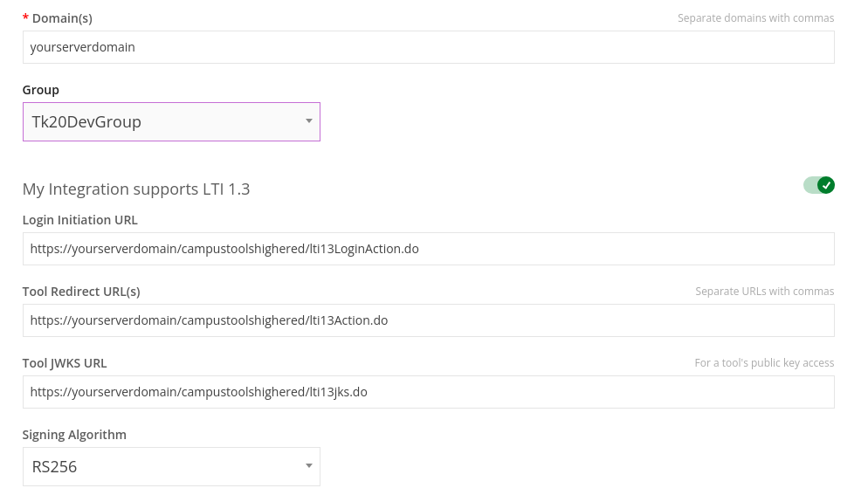Click the Signing Algorithm label
Viewport: 868px width, 495px height.
(x=75, y=435)
